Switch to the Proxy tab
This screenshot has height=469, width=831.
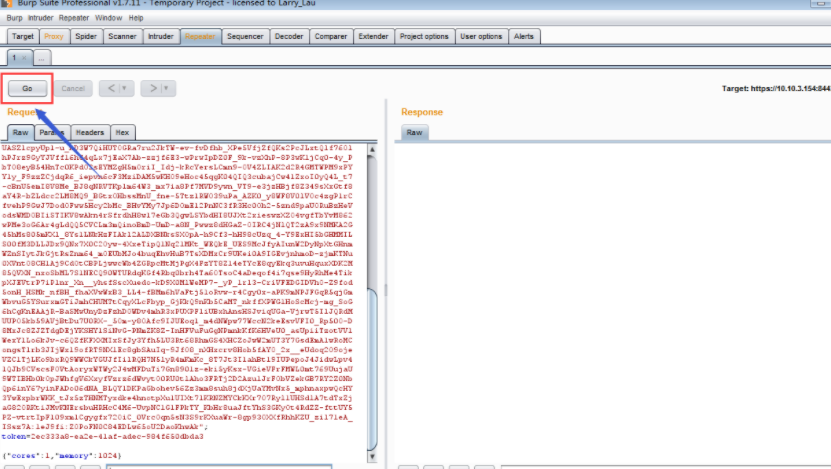pyautogui.click(x=54, y=37)
